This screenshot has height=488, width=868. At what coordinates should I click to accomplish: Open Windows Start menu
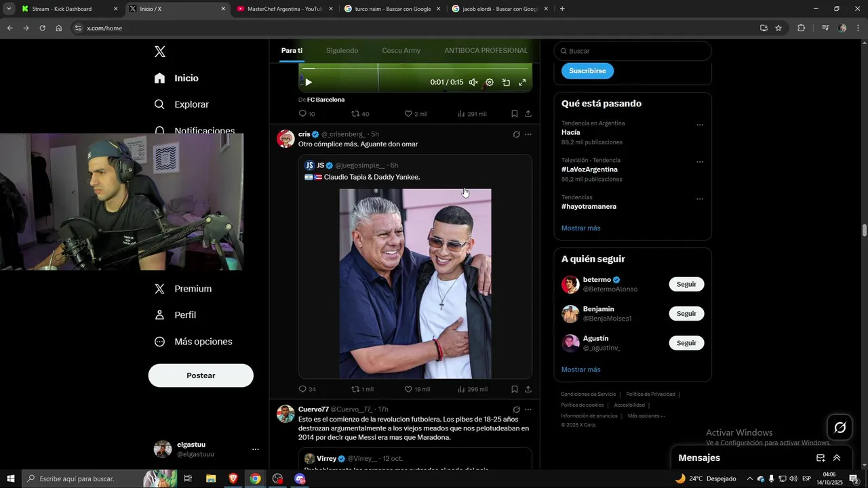click(x=10, y=479)
